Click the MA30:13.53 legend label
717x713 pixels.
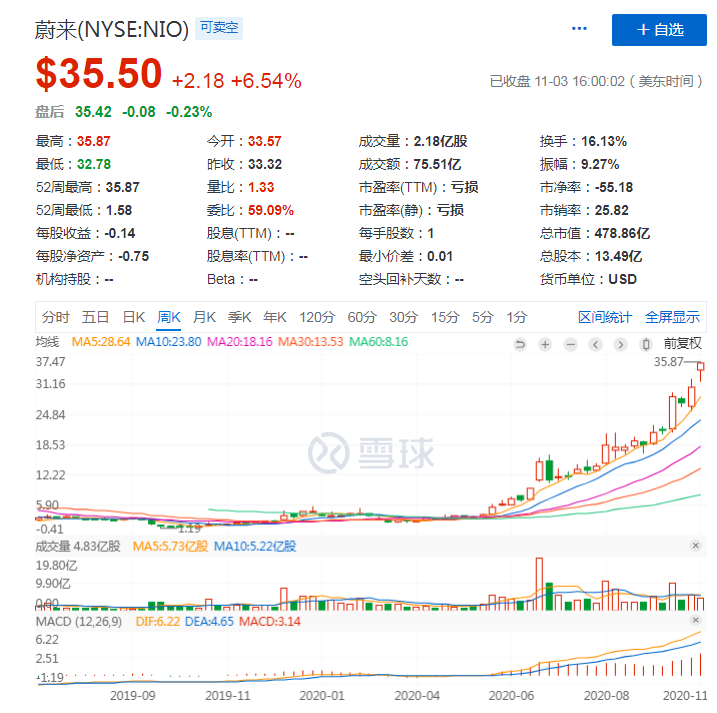point(310,342)
